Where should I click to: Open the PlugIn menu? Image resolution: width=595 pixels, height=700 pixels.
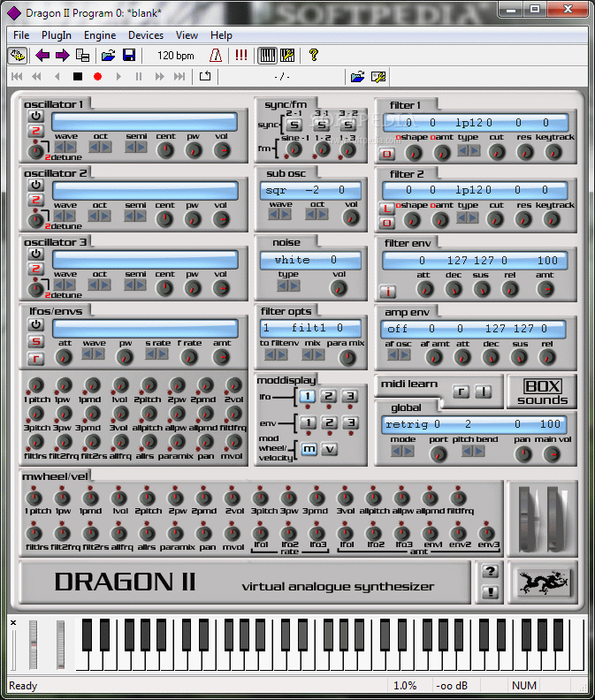pyautogui.click(x=57, y=35)
